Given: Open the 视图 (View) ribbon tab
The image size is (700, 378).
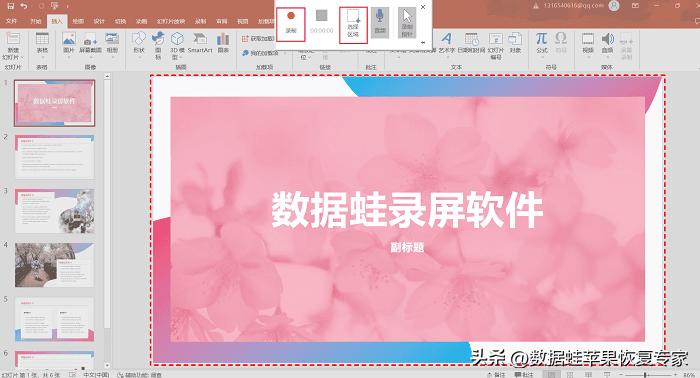Looking at the screenshot, I should (x=242, y=21).
